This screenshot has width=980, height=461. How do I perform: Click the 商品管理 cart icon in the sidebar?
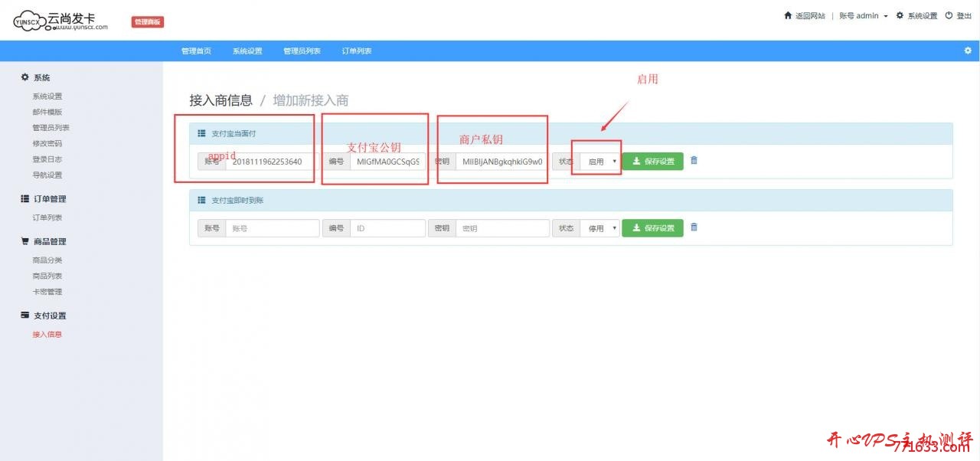[25, 241]
